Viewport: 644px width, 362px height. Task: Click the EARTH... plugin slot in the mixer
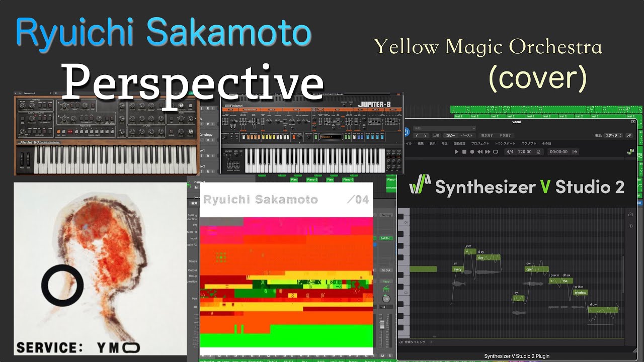[386, 238]
